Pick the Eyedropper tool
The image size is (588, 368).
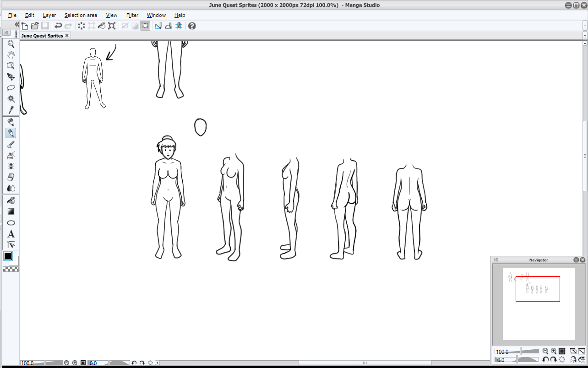tap(11, 110)
